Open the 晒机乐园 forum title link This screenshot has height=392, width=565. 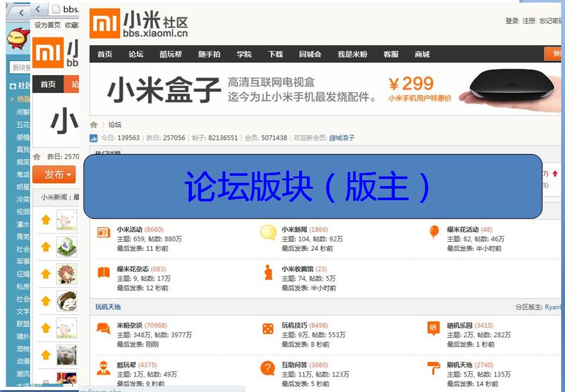460,326
